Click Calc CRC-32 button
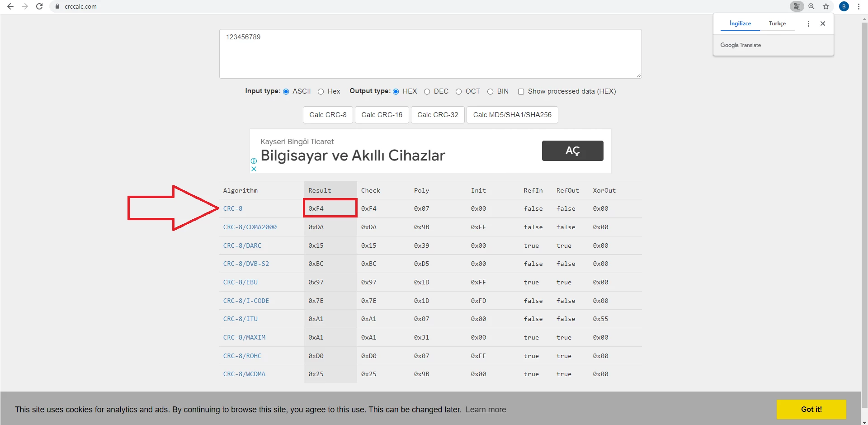The image size is (868, 425). point(438,115)
